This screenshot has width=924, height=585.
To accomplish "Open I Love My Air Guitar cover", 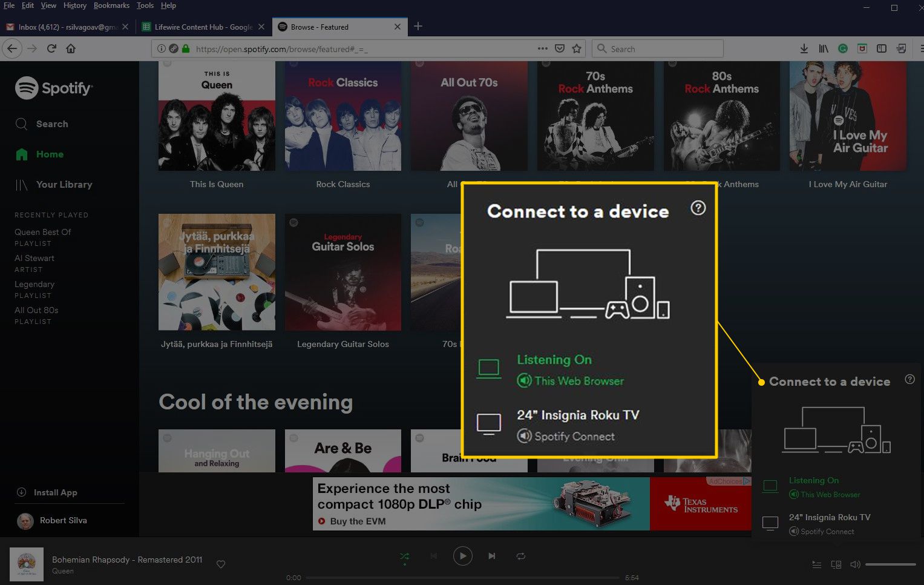I will click(848, 116).
